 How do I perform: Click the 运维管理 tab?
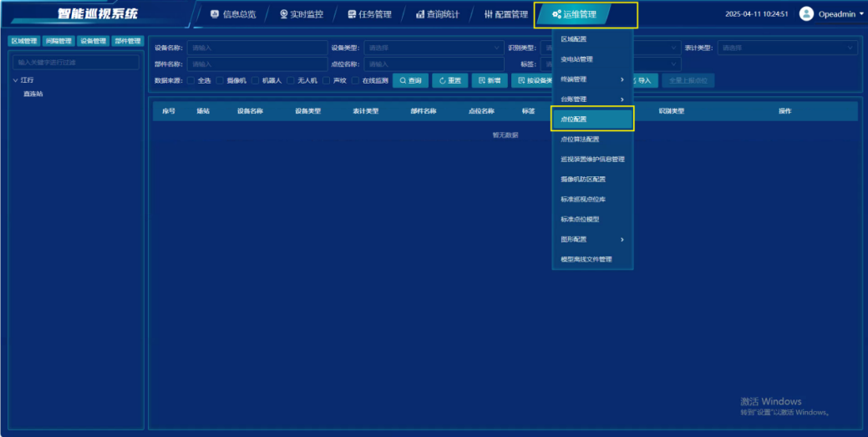tap(574, 14)
